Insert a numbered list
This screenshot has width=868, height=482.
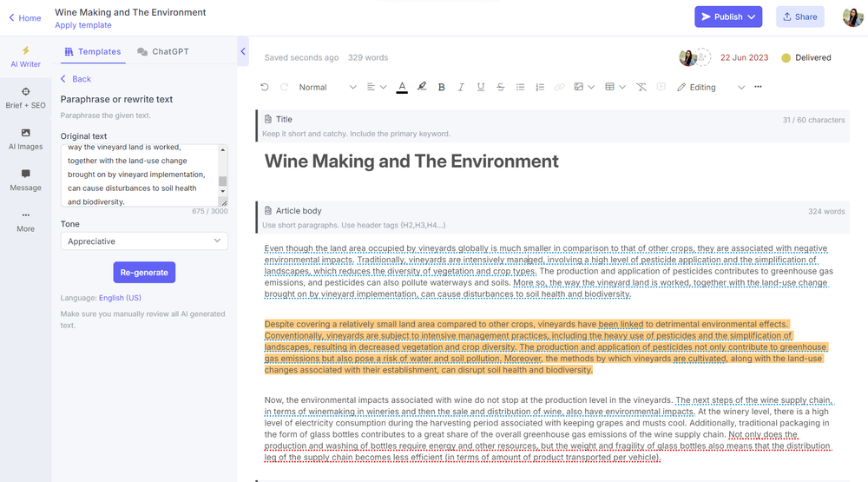(x=540, y=87)
